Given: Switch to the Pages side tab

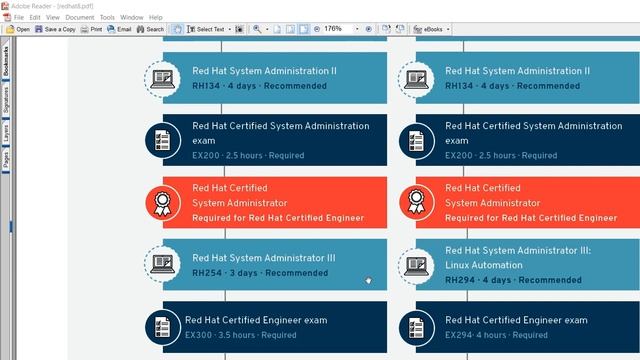Looking at the screenshot, I should tap(6, 160).
